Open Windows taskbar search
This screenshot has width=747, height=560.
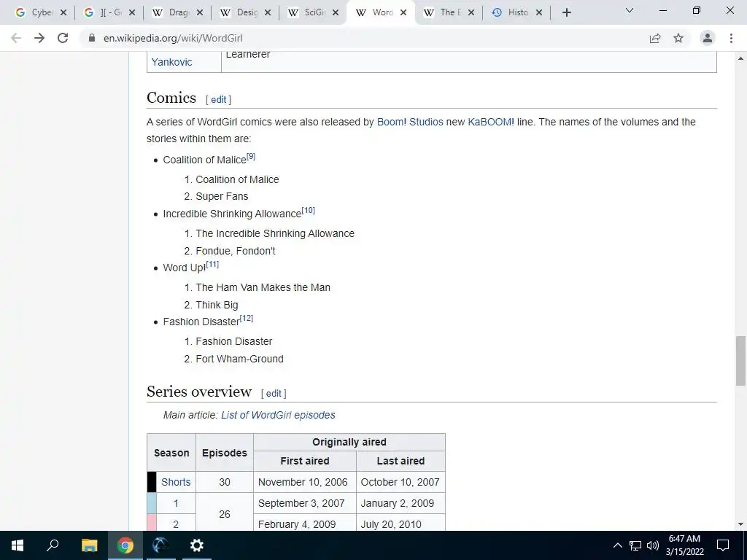coord(53,545)
